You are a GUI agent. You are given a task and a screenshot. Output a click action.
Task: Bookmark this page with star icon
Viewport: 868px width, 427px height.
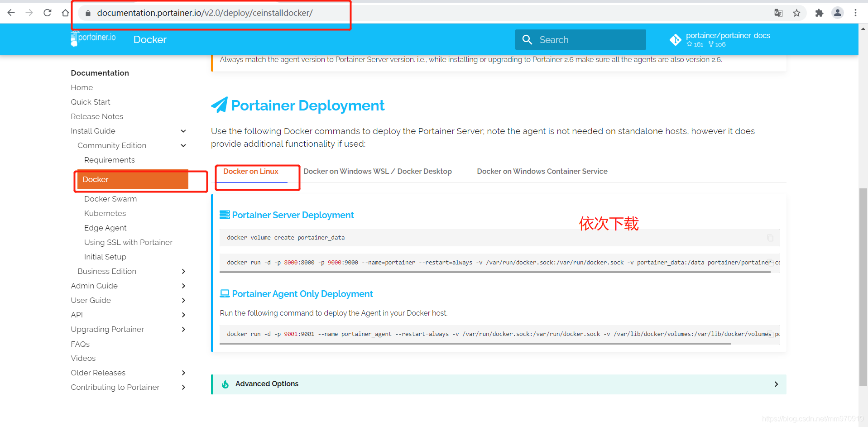(796, 13)
